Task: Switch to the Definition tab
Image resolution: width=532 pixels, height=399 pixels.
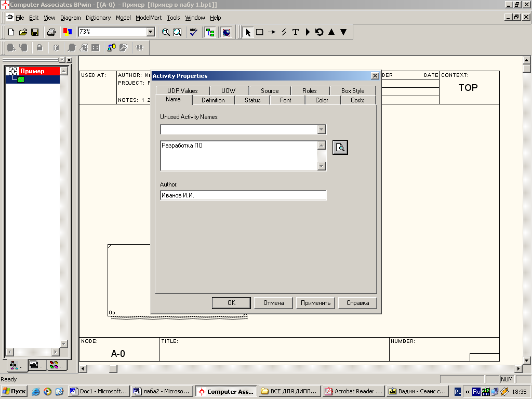Action: click(x=213, y=100)
